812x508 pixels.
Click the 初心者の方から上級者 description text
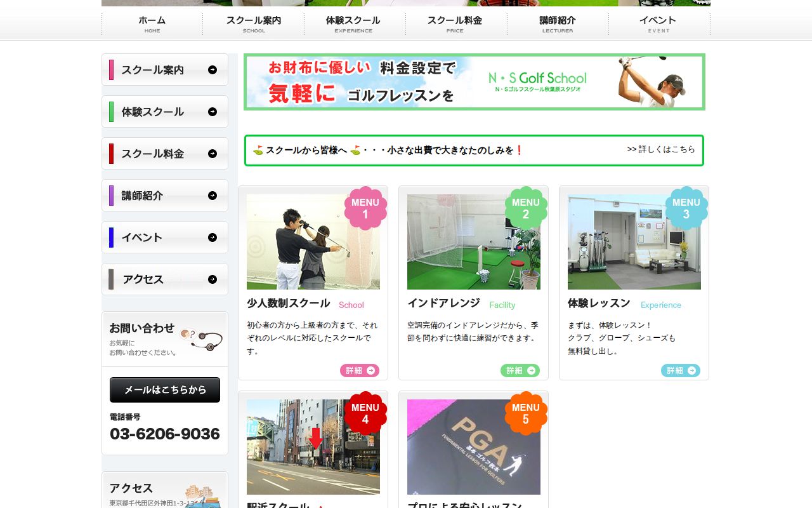tap(312, 338)
